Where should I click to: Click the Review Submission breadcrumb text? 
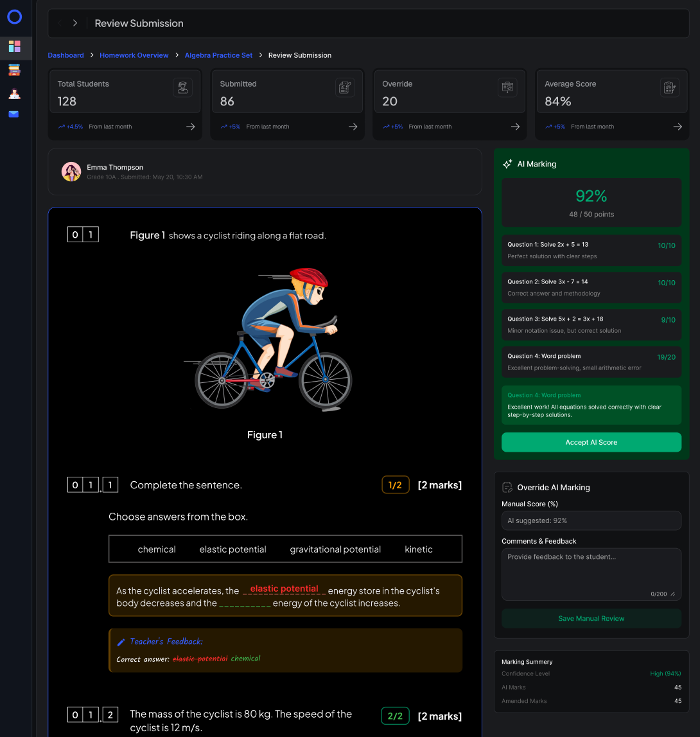coord(300,55)
